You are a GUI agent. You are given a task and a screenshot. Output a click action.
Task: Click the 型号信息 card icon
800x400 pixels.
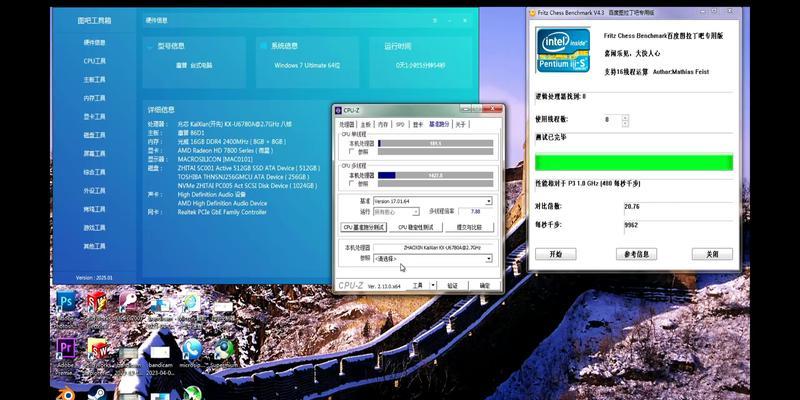[150, 46]
